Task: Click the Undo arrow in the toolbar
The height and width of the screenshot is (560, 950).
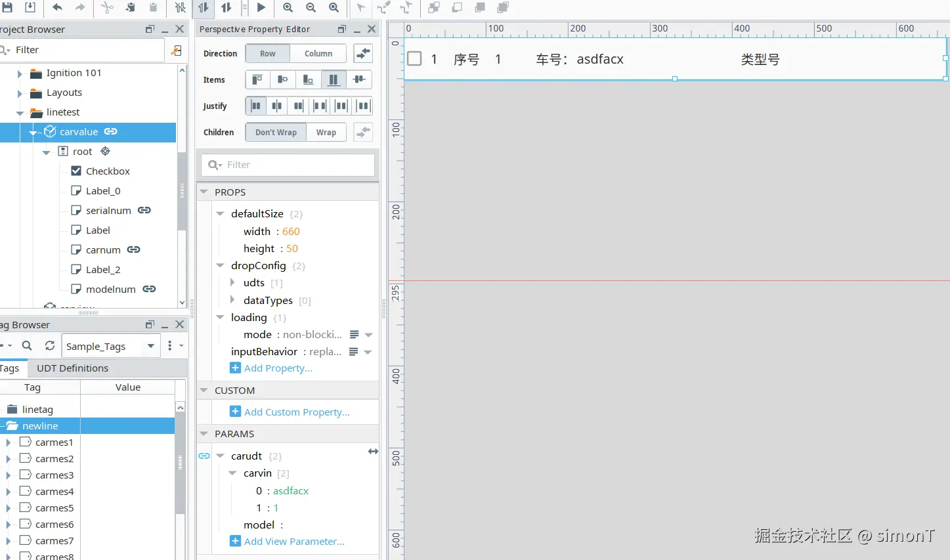Action: pos(58,7)
